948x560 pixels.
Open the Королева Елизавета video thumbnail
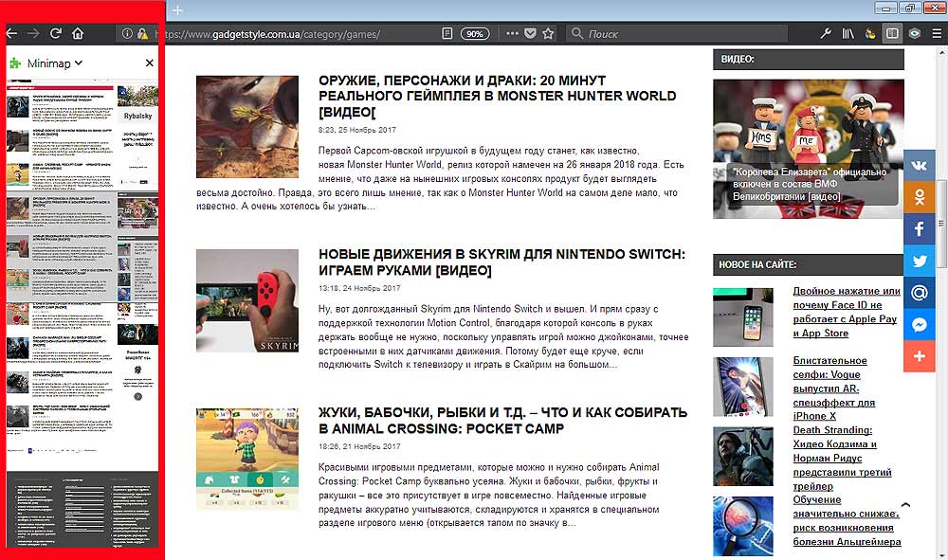point(809,149)
